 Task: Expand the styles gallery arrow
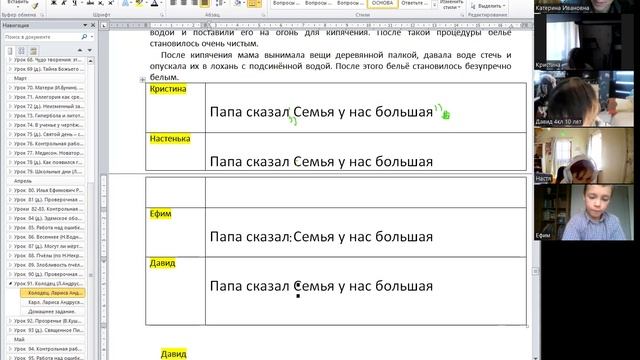click(x=434, y=5)
